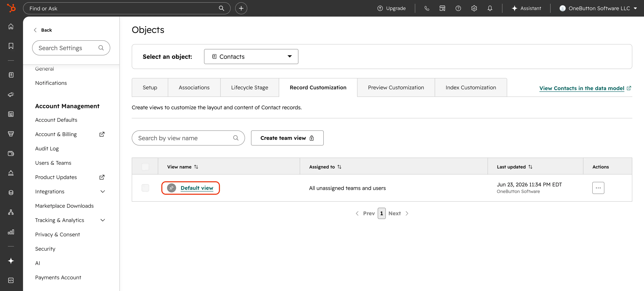Open Privacy & Consent settings

click(x=58, y=235)
